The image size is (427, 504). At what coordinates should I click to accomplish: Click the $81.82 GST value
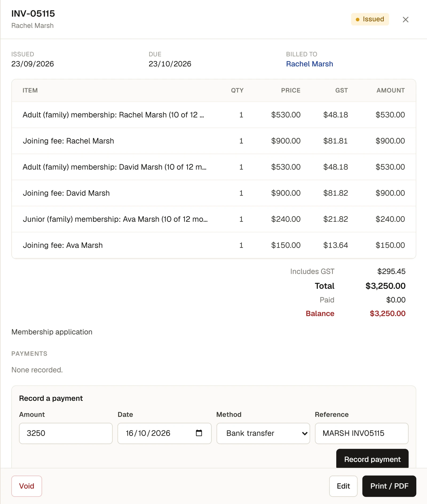(x=335, y=193)
